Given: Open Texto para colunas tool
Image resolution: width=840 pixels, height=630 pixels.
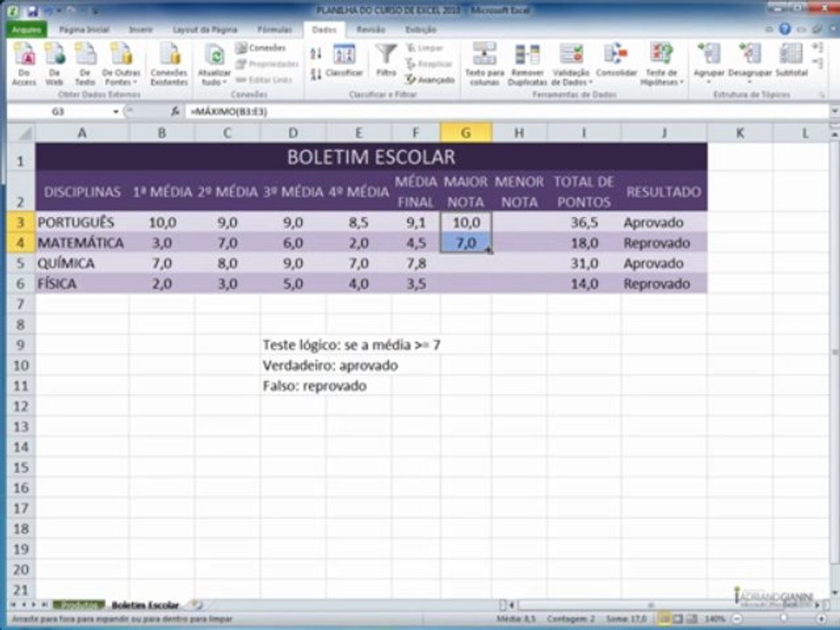Looking at the screenshot, I should pyautogui.click(x=484, y=64).
